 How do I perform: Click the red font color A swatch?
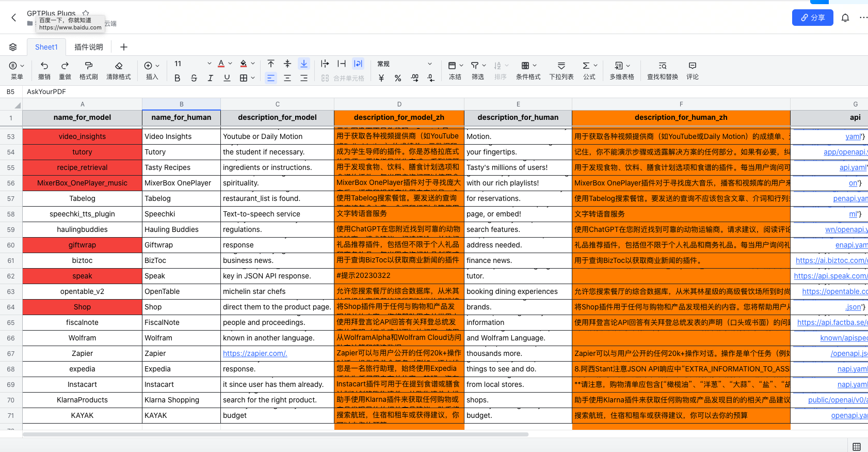[221, 64]
